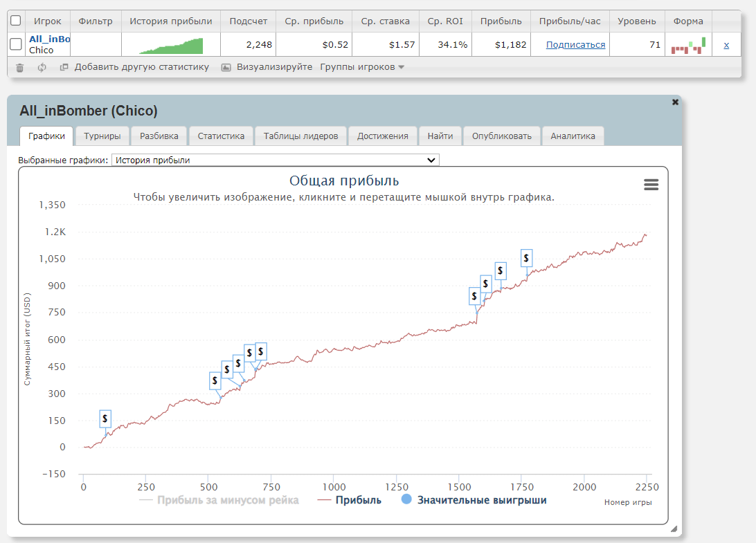Viewport: 756px width, 543px height.
Task: Click the trash delete icon
Action: 19,68
